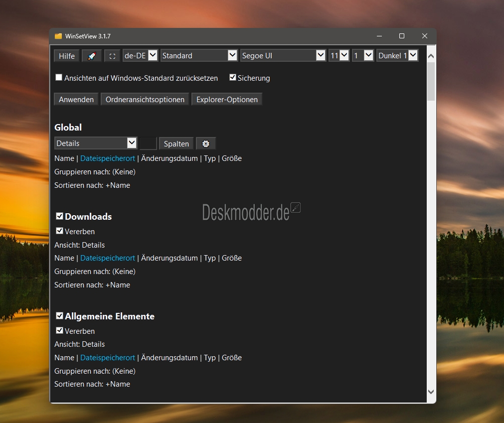Click the rocket icon button
Screen dimensions: 504x423
[x=92, y=56]
